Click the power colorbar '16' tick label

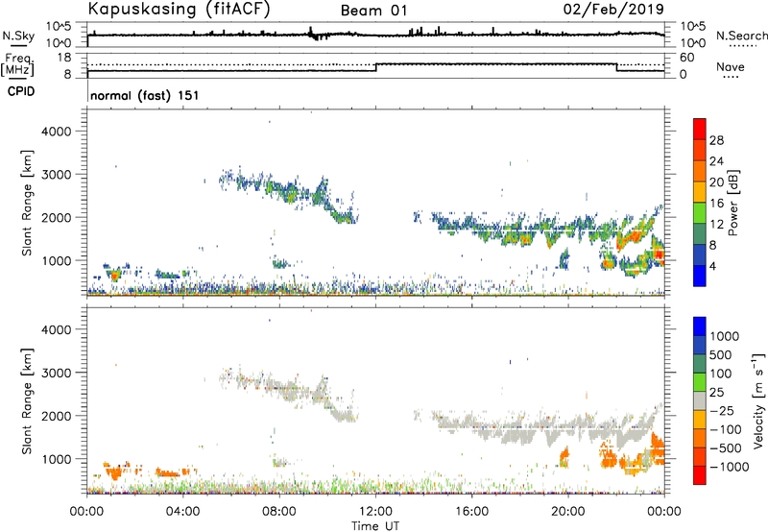(716, 204)
